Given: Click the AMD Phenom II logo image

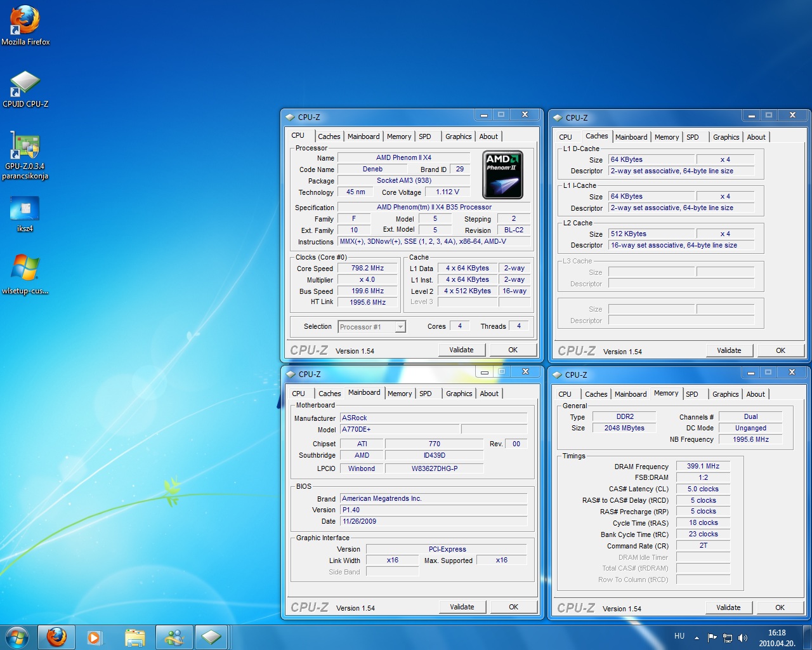Looking at the screenshot, I should click(503, 175).
